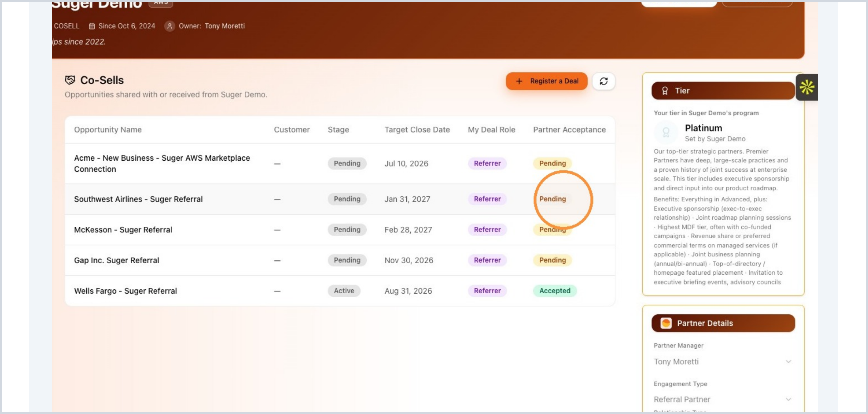Screen dimensions: 868x414
Task: Click the calendar icon beside Since Oct 6
Action: [x=92, y=26]
